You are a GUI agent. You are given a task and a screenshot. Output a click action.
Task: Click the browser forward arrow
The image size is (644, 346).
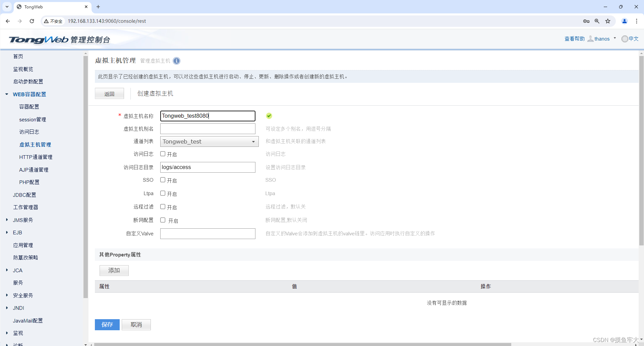click(x=20, y=21)
